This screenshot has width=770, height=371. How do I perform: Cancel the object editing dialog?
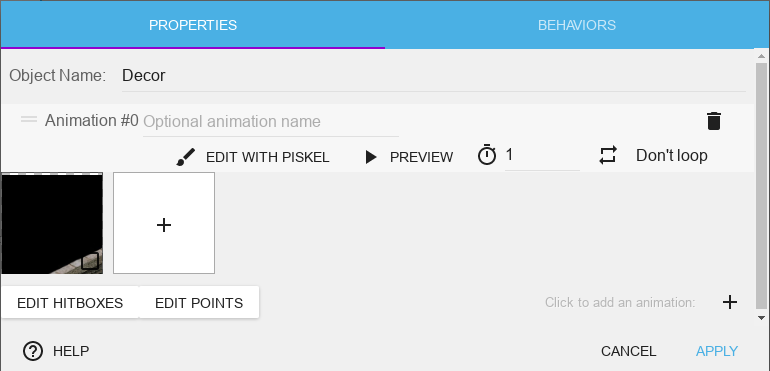[x=628, y=351]
